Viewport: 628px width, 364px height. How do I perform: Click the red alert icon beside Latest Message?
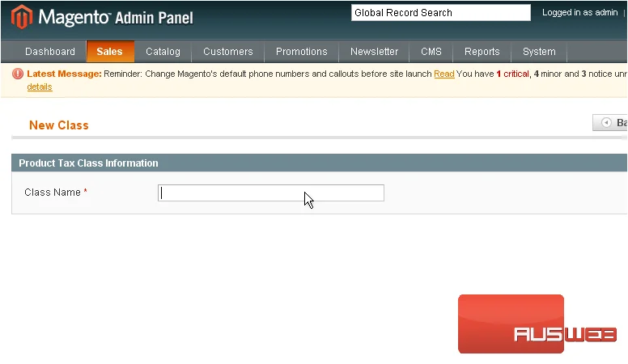tap(18, 74)
